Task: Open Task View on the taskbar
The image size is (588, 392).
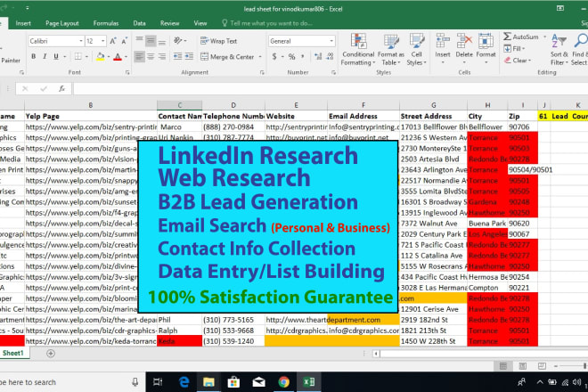Action: click(x=158, y=382)
